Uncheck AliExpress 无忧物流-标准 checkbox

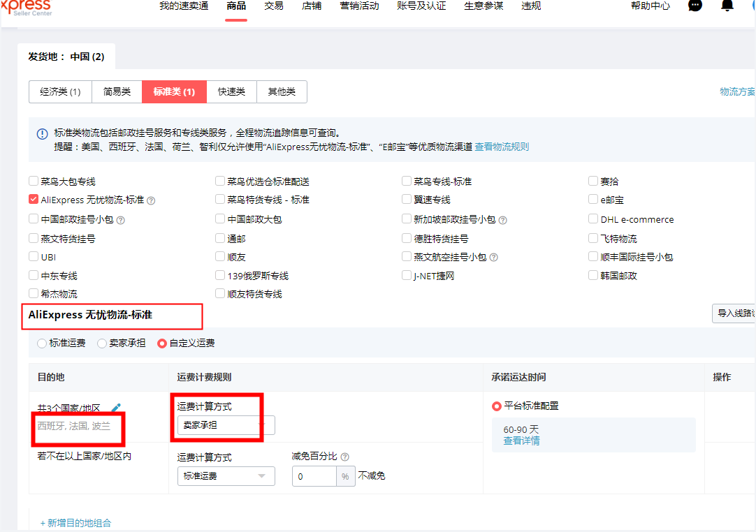point(34,199)
